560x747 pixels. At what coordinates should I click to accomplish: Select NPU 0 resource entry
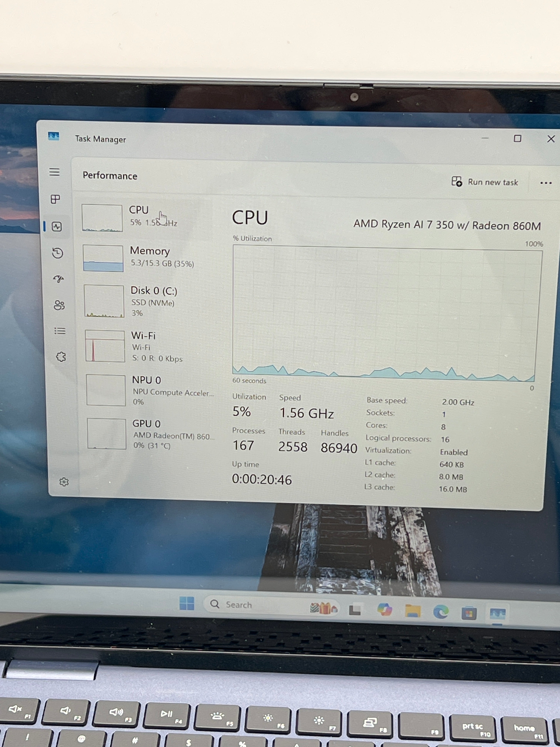[150, 390]
